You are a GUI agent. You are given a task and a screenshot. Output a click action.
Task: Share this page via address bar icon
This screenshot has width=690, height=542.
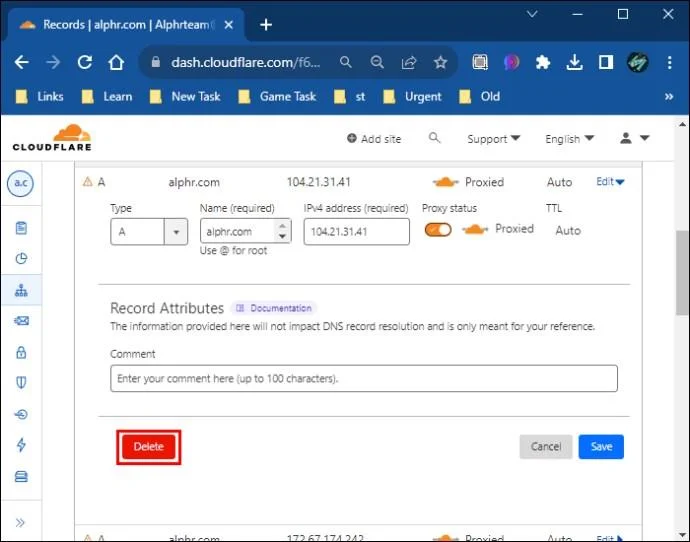click(409, 62)
